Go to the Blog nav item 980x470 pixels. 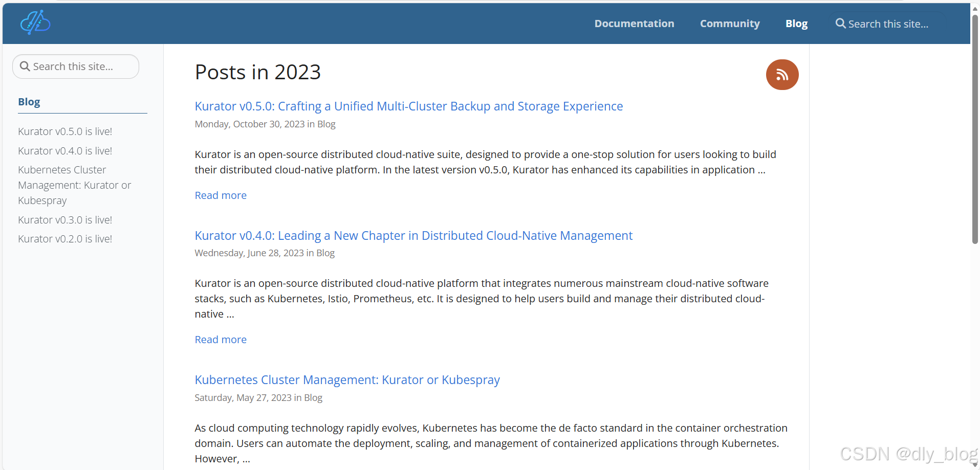point(796,24)
